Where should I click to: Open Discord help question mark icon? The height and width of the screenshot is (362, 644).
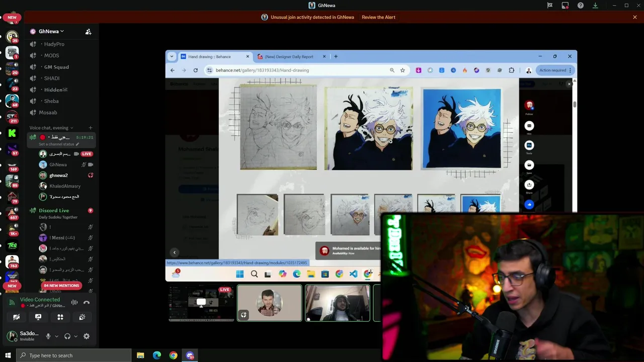(581, 6)
